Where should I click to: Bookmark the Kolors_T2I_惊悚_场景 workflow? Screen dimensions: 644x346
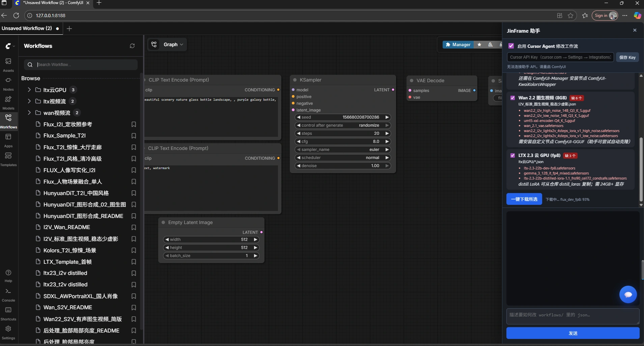(x=134, y=250)
